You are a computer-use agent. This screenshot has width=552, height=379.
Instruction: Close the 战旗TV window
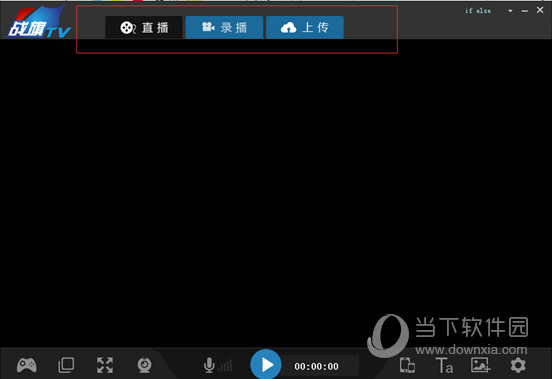[540, 10]
